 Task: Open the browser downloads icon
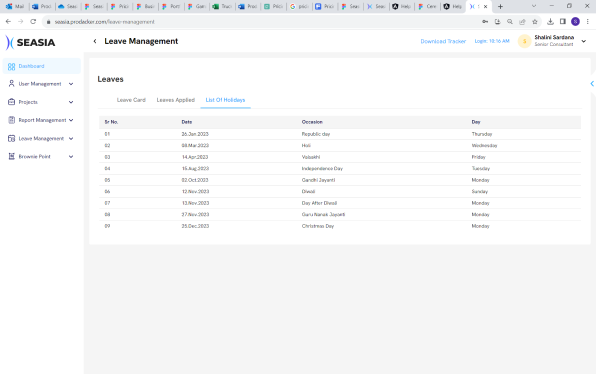[550, 22]
